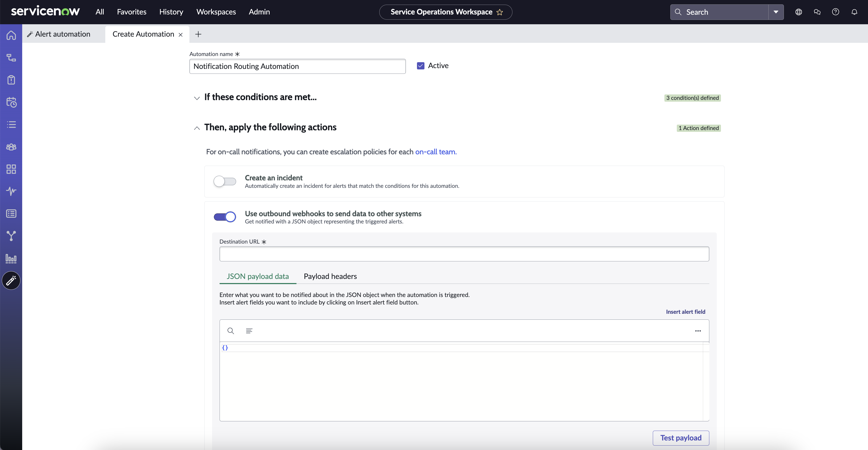Open the History menu
This screenshot has width=868, height=450.
point(171,12)
